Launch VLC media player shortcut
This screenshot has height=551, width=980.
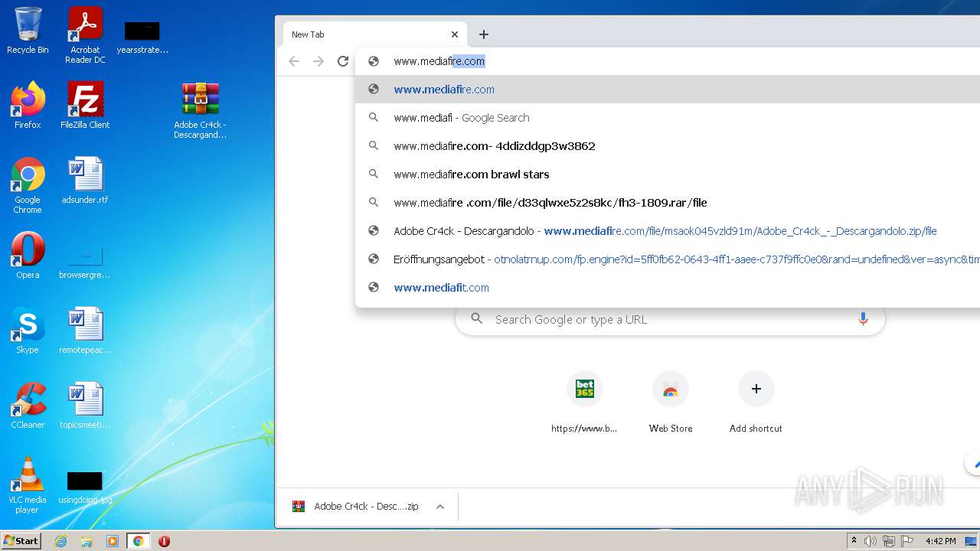pyautogui.click(x=28, y=484)
